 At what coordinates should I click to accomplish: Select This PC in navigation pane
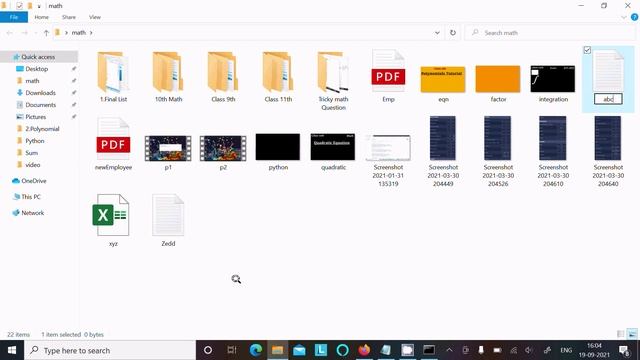click(31, 197)
